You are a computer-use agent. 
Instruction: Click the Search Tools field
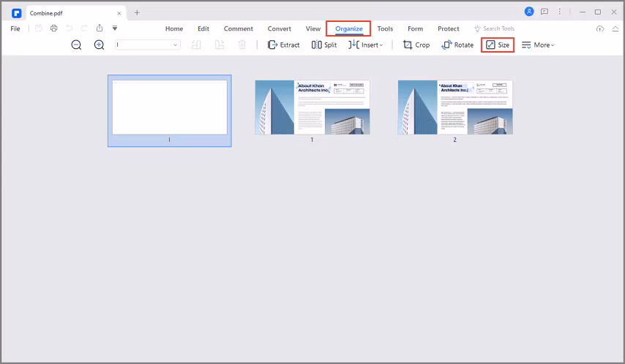tap(494, 29)
